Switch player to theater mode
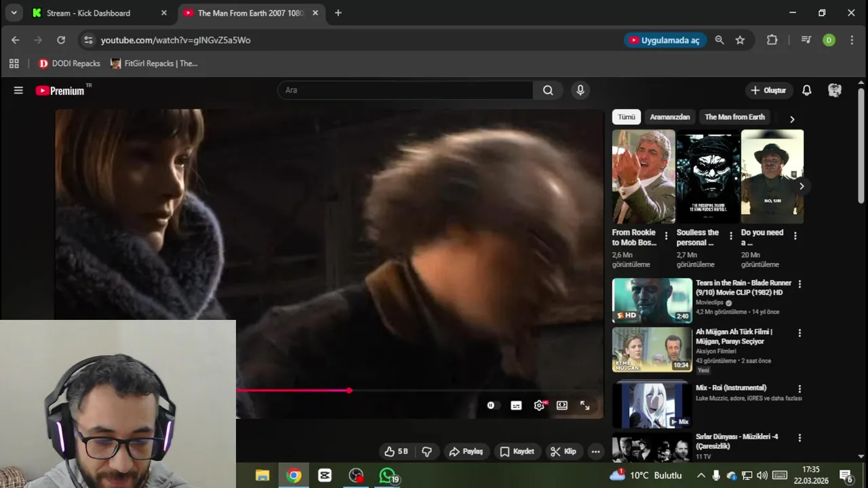Viewport: 868px width, 488px height. [x=562, y=405]
